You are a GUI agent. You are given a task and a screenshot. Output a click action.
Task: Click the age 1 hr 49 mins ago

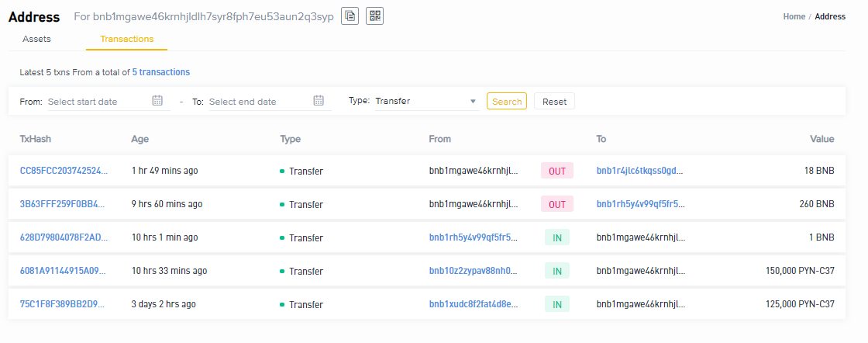tap(164, 171)
